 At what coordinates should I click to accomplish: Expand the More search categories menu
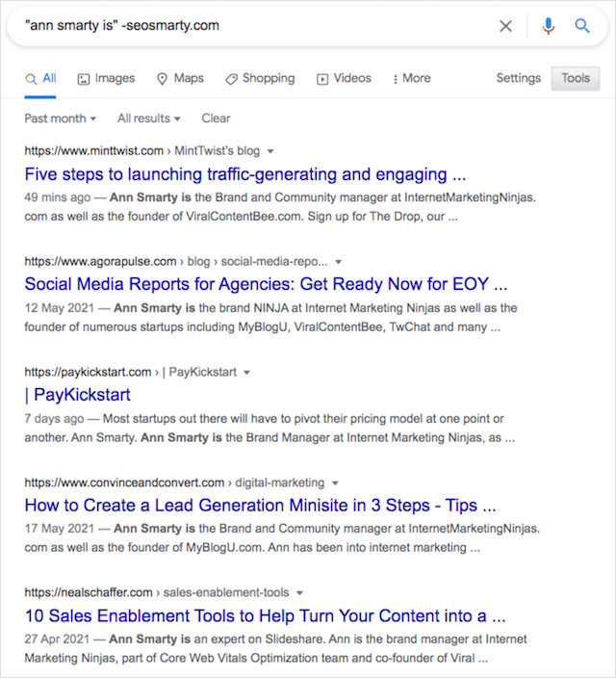[x=412, y=79]
